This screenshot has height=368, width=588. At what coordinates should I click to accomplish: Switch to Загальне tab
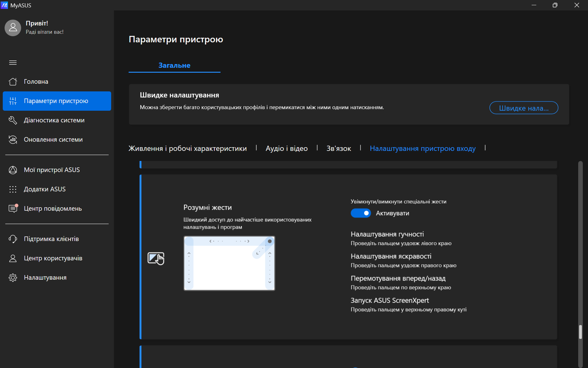click(174, 65)
